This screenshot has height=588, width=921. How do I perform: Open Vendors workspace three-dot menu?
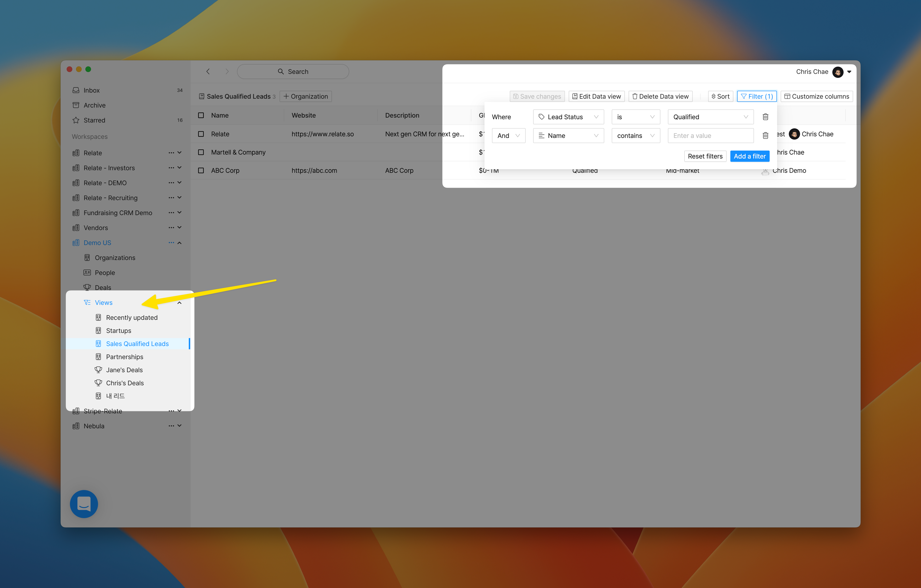click(171, 227)
